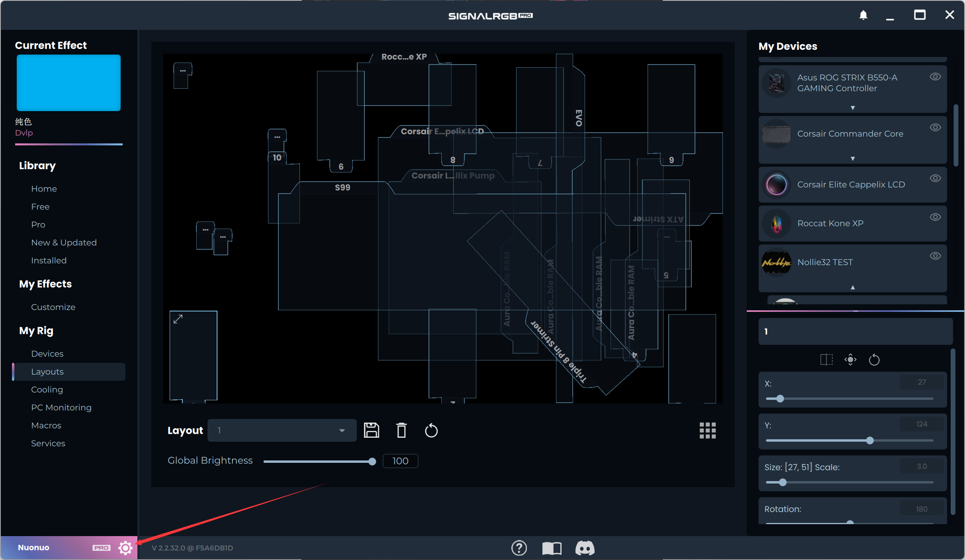The image size is (965, 560).
Task: Click version text V 2.2.32.0
Action: click(x=192, y=548)
